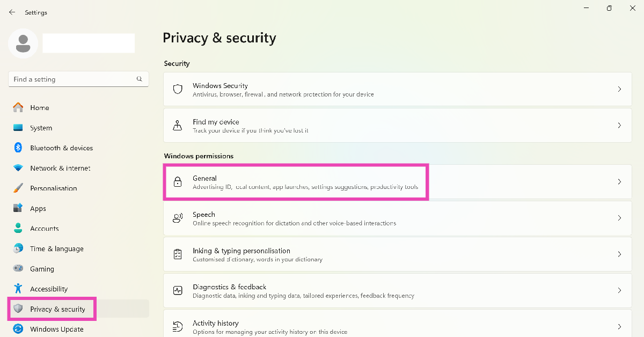Viewport: 644px width, 337px height.
Task: Click the Windows Security shield icon
Action: coord(178,89)
